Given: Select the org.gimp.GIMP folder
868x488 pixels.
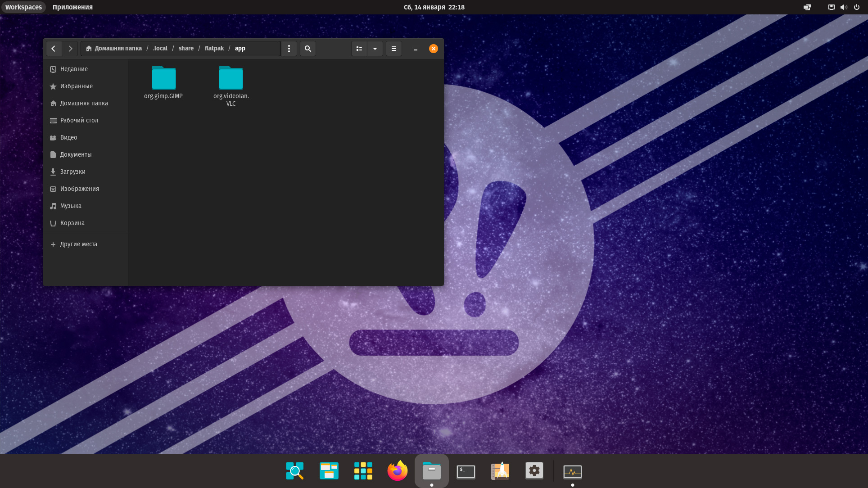Looking at the screenshot, I should click(163, 79).
